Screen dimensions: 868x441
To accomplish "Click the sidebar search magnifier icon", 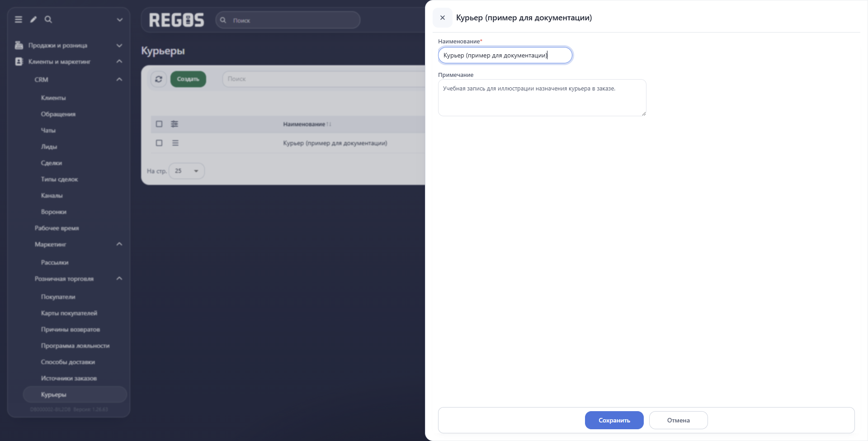I will point(48,19).
